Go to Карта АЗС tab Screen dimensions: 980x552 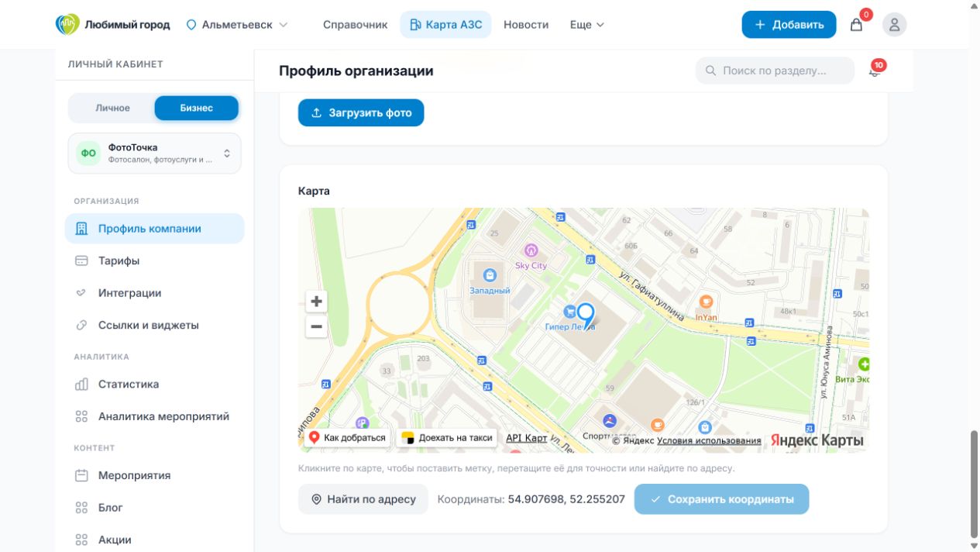coord(445,25)
